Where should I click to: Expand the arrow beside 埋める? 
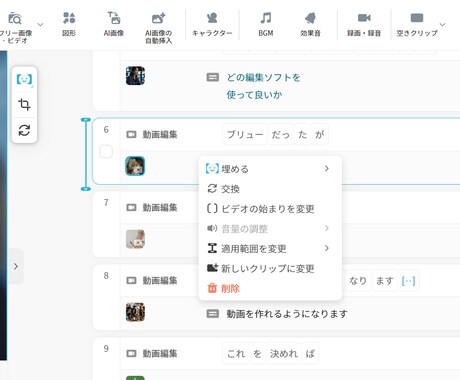coord(327,169)
